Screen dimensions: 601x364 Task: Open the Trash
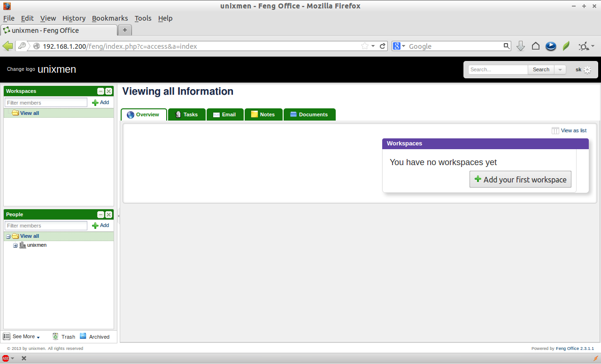pyautogui.click(x=64, y=336)
